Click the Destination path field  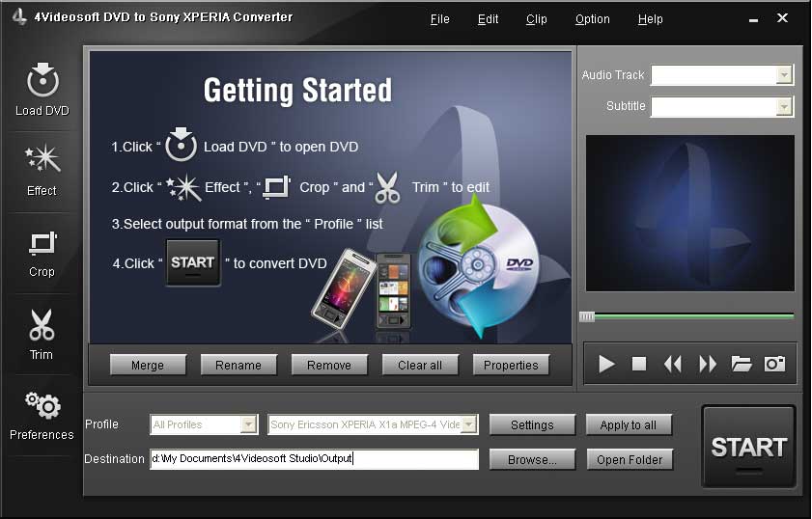(x=314, y=459)
